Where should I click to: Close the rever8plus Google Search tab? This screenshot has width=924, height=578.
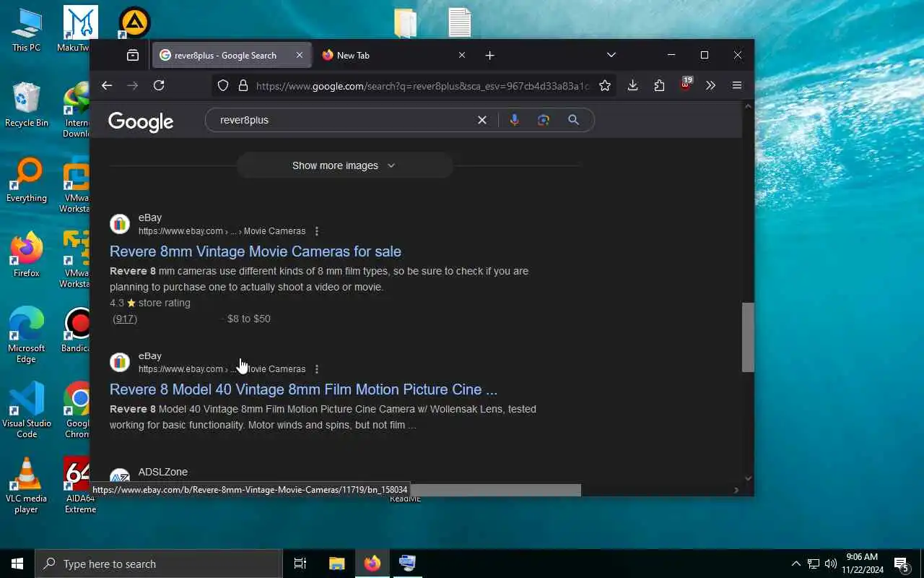[300, 55]
